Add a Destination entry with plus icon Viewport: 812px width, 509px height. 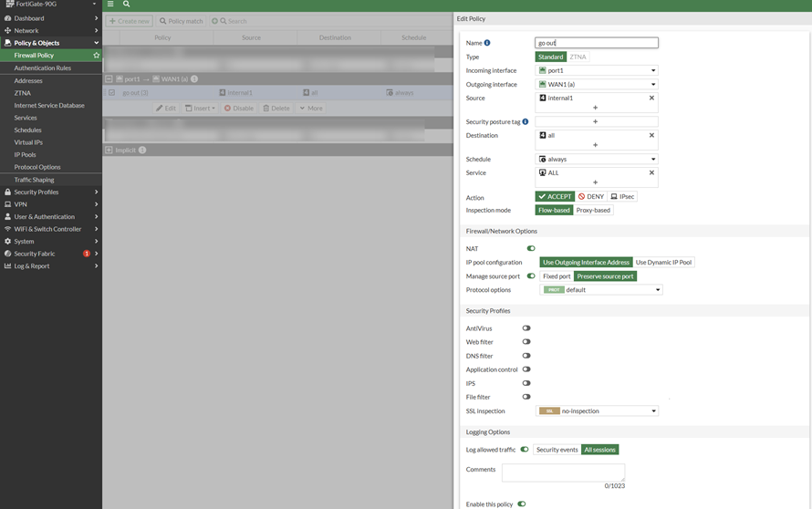tap(595, 145)
